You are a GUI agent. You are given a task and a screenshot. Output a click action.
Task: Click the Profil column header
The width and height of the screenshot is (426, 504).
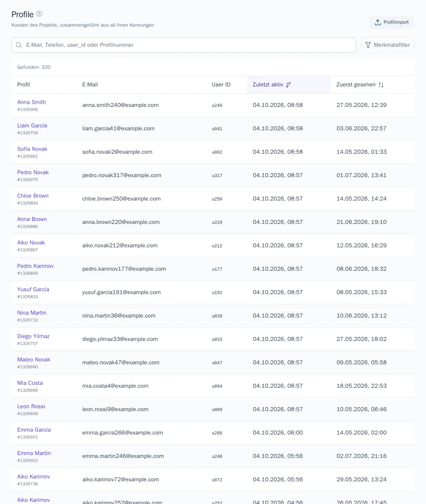click(23, 85)
